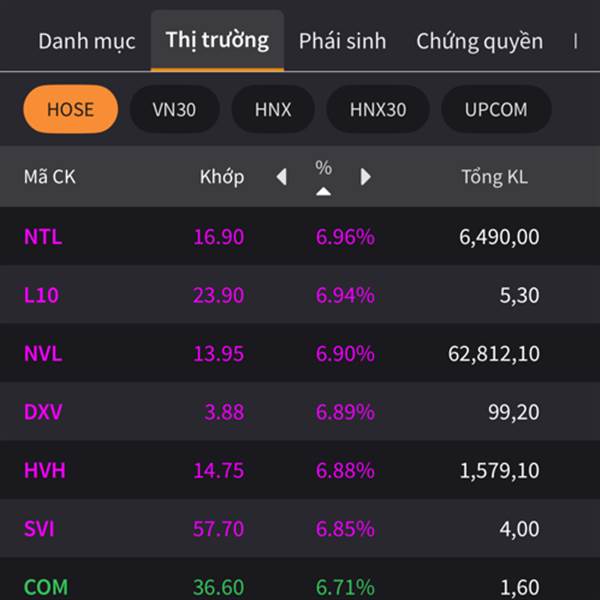
Task: Toggle the % sort direction triangle
Action: 323,191
